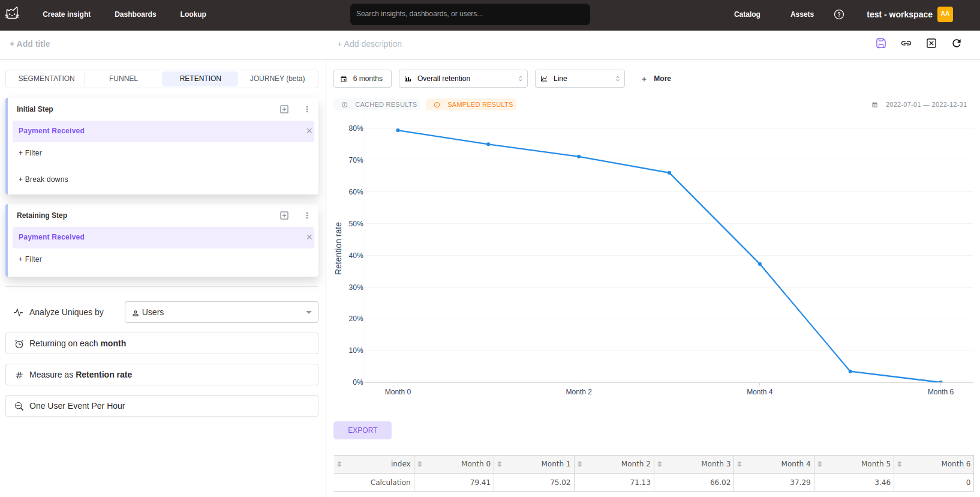Click the clear insight X-box icon
The image size is (980, 497).
pyautogui.click(x=931, y=43)
